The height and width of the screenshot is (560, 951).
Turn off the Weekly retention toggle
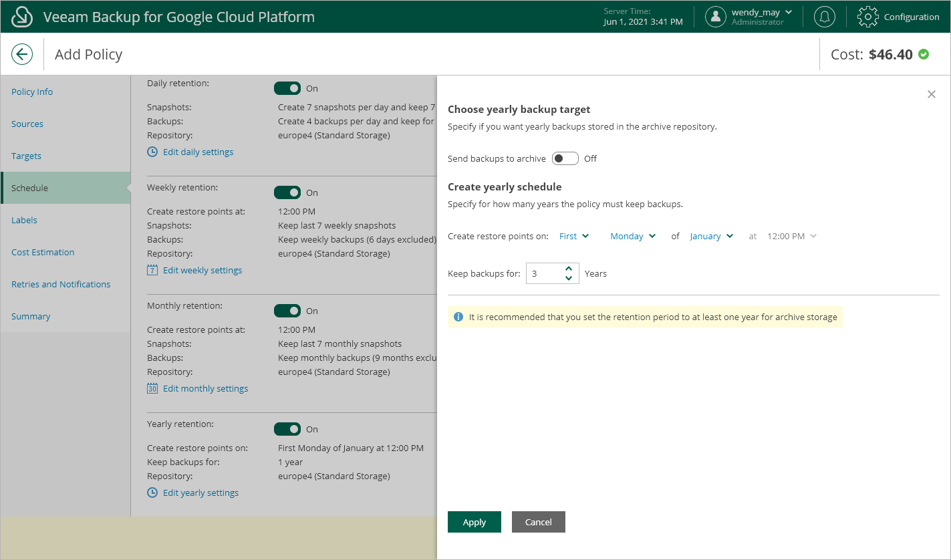(x=287, y=192)
